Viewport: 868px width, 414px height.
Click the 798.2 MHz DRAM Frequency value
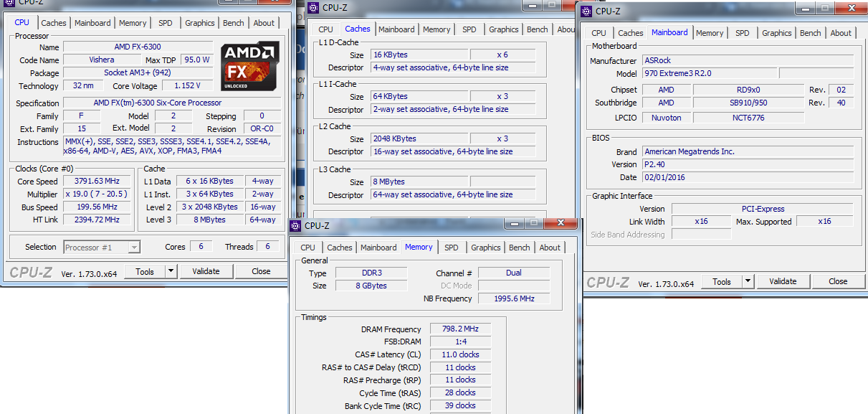pos(461,329)
